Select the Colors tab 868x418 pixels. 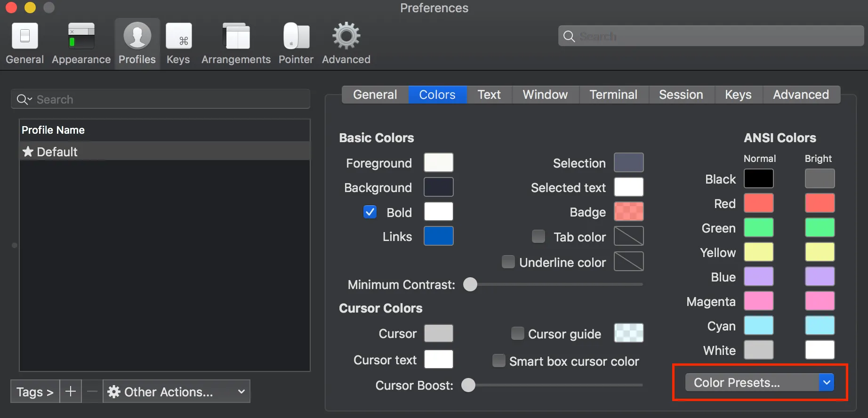437,95
